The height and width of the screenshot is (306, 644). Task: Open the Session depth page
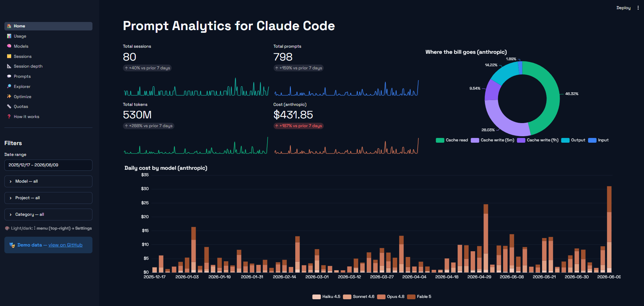[48, 66]
